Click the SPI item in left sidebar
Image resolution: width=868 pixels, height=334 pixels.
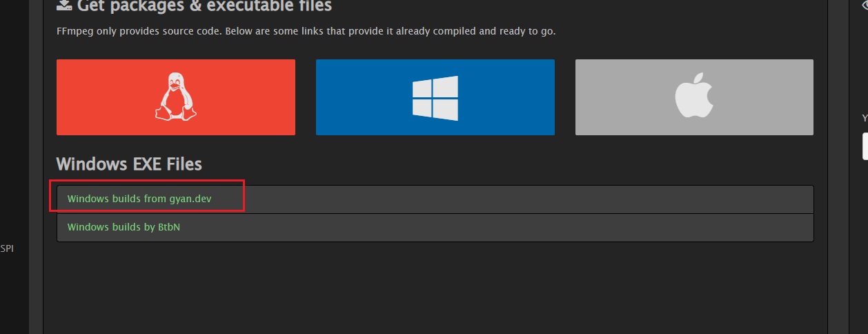click(x=7, y=248)
